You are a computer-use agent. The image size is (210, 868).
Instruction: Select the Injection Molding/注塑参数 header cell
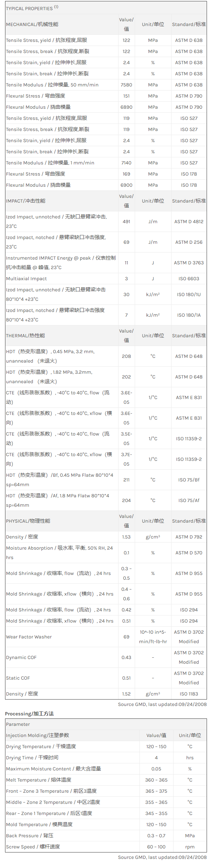click(37, 735)
